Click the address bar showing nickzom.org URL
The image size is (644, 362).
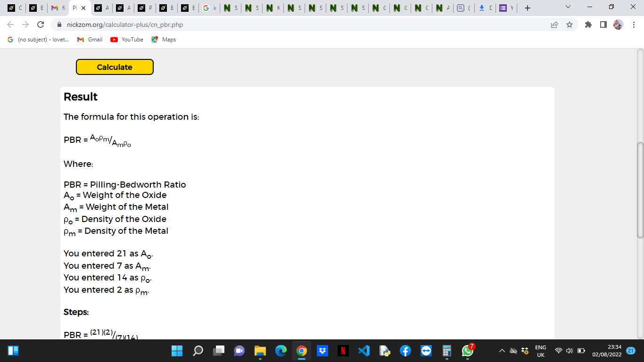pyautogui.click(x=302, y=25)
